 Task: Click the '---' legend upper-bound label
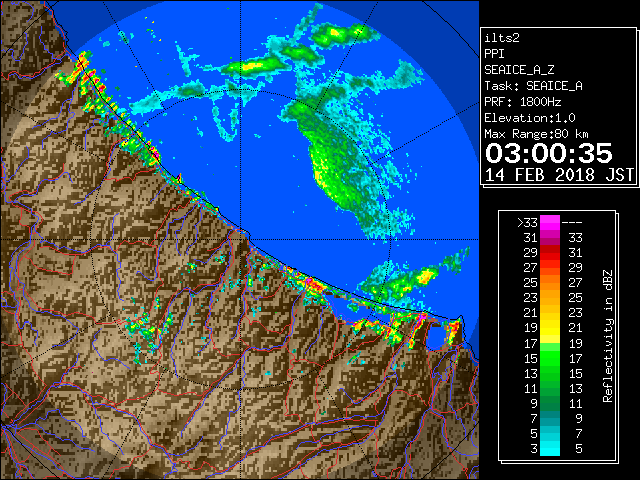572,223
